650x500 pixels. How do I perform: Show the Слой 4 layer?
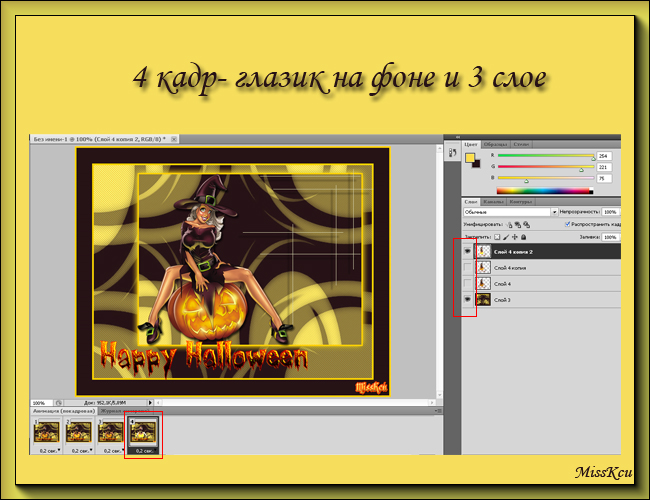point(468,284)
